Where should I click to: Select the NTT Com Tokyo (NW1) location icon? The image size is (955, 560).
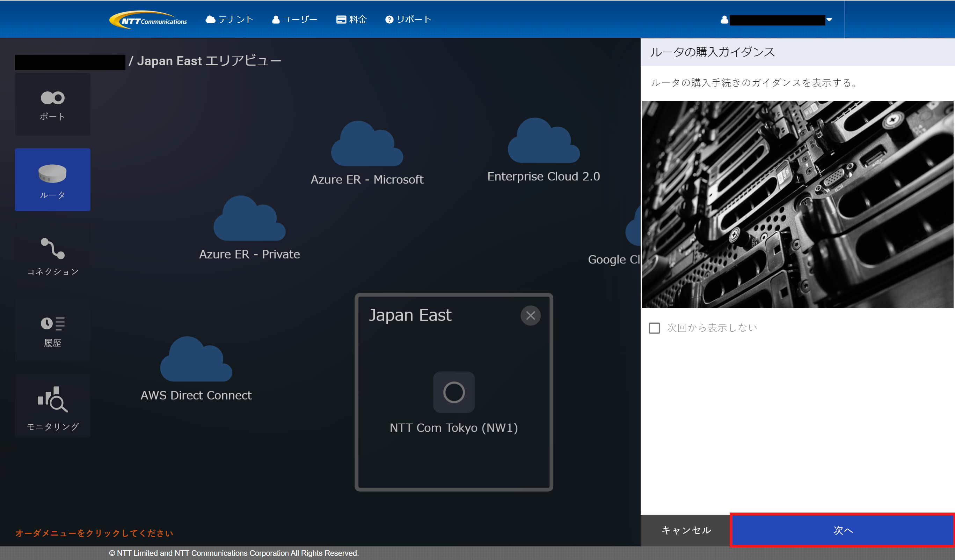coord(454,392)
